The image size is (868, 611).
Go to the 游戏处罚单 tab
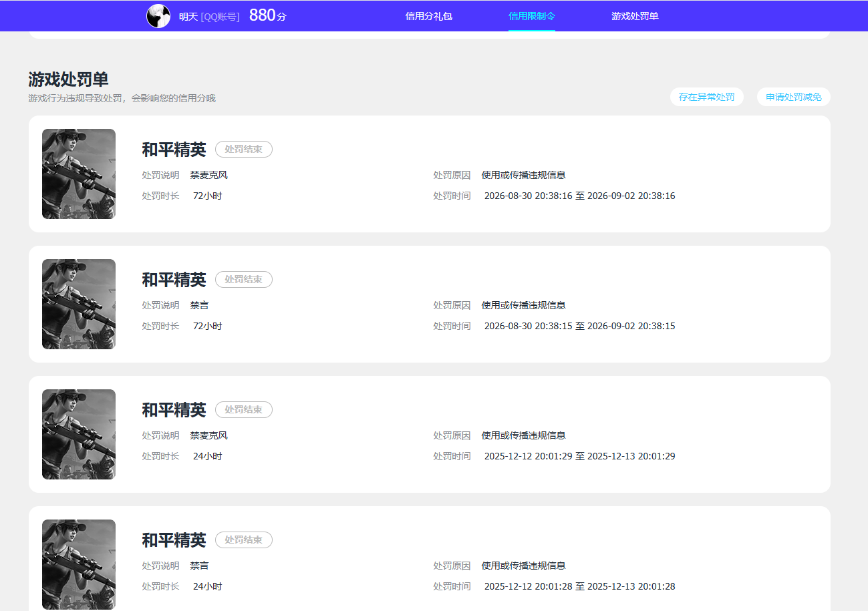[x=635, y=16]
